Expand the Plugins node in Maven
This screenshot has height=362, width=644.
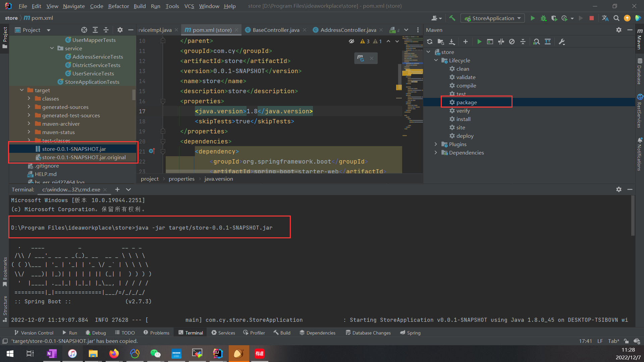tap(436, 144)
